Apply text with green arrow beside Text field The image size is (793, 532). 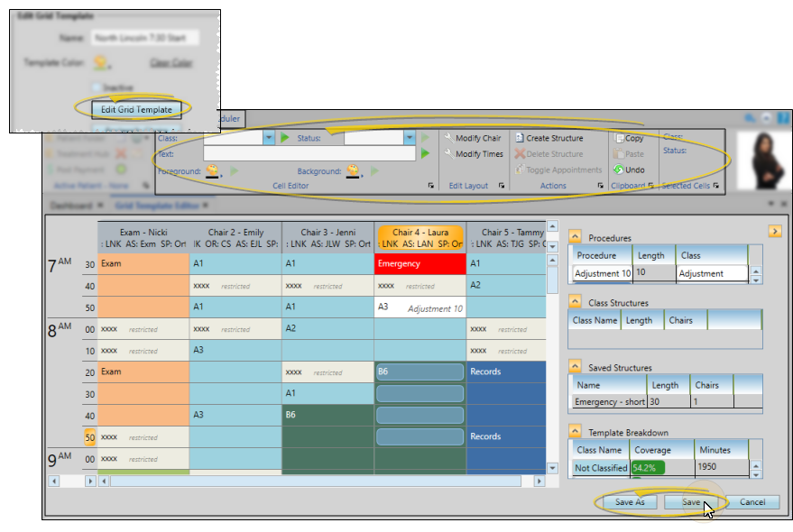click(426, 154)
